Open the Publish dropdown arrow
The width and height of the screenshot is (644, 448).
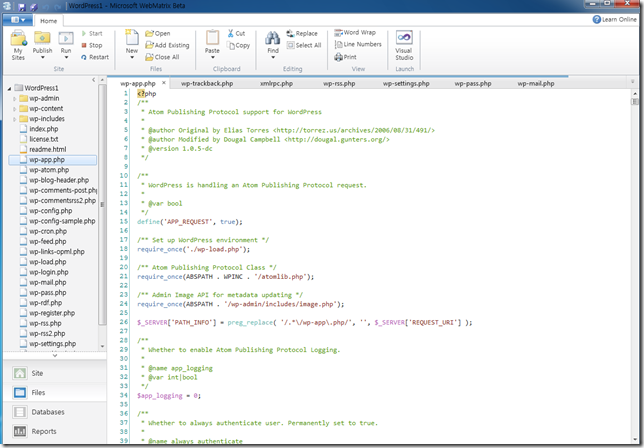tap(42, 57)
